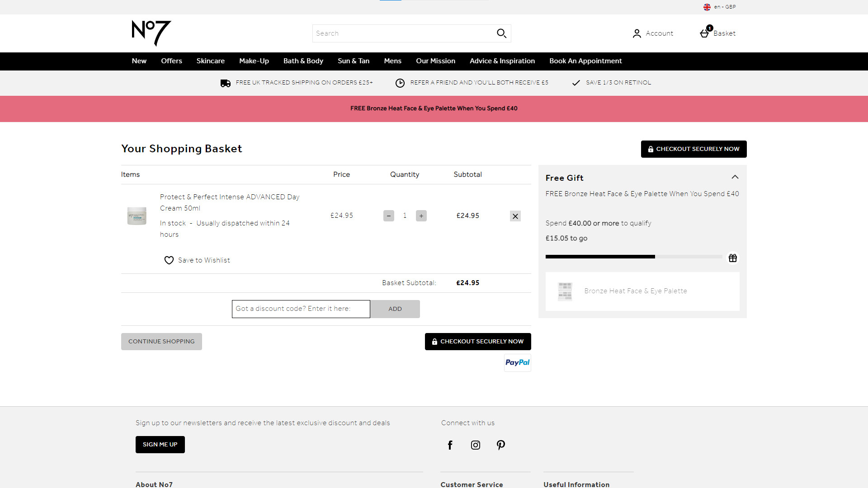Decrease quantity with minus button
The height and width of the screenshot is (488, 868).
[x=389, y=216]
